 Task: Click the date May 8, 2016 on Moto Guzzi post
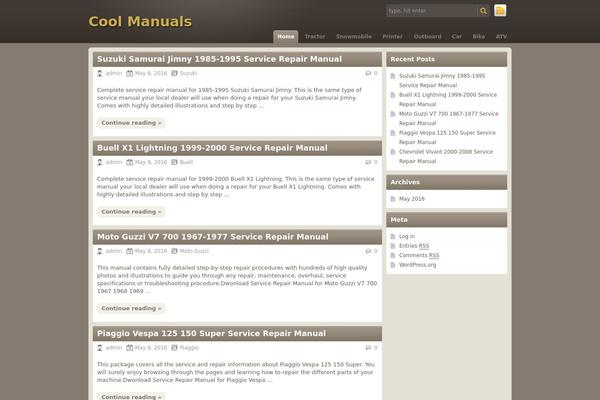click(x=151, y=251)
